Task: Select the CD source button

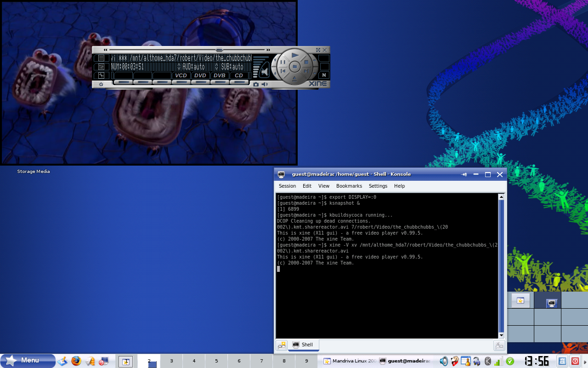Action: click(239, 75)
